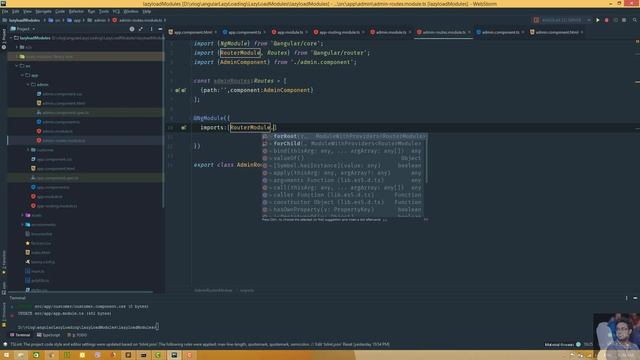Expand the customer folder
Viewport: 640px width, 360px height.
click(x=28, y=150)
